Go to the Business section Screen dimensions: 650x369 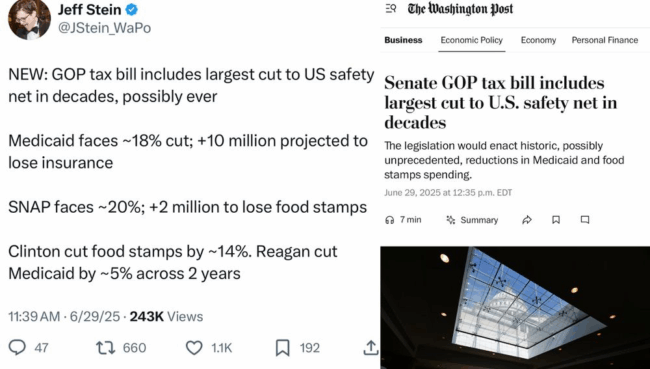click(403, 40)
